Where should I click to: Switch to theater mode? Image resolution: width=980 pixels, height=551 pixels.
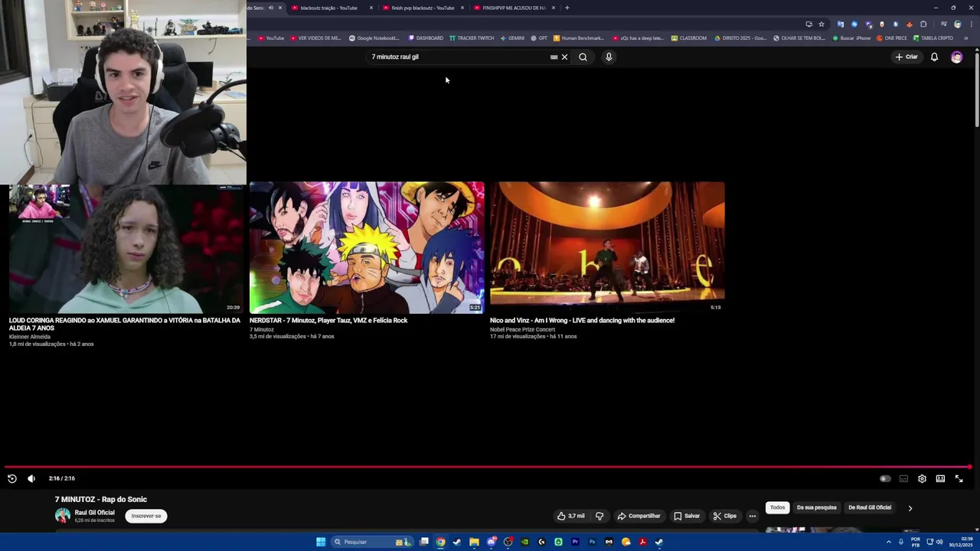pos(940,478)
